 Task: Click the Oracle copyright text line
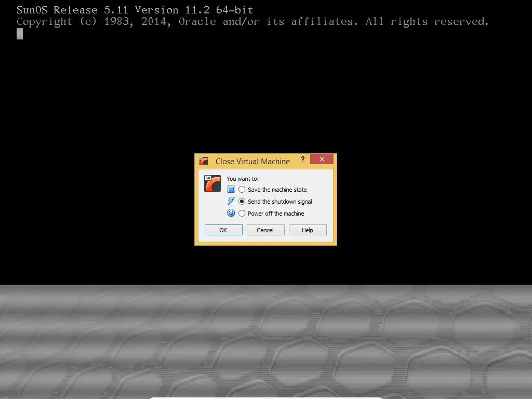tap(252, 22)
